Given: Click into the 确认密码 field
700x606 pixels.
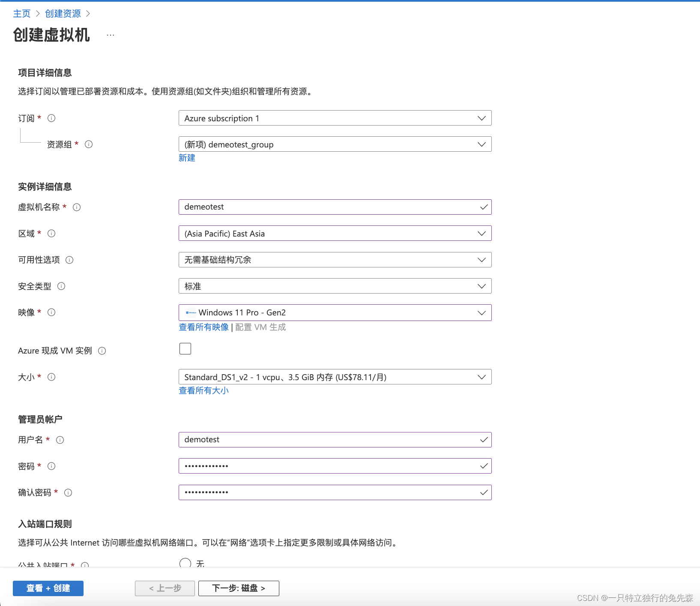Looking at the screenshot, I should tap(335, 492).
